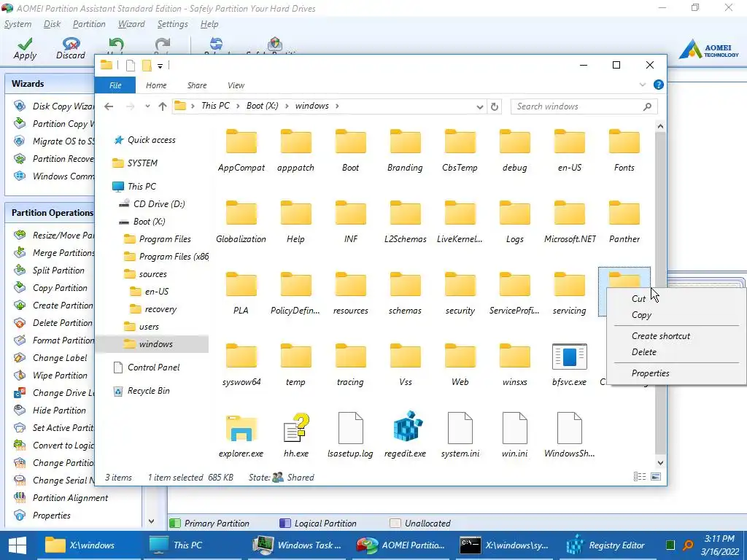
Task: Click the down arrow of AOMEI left panel scrollbar
Action: pyautogui.click(x=151, y=521)
